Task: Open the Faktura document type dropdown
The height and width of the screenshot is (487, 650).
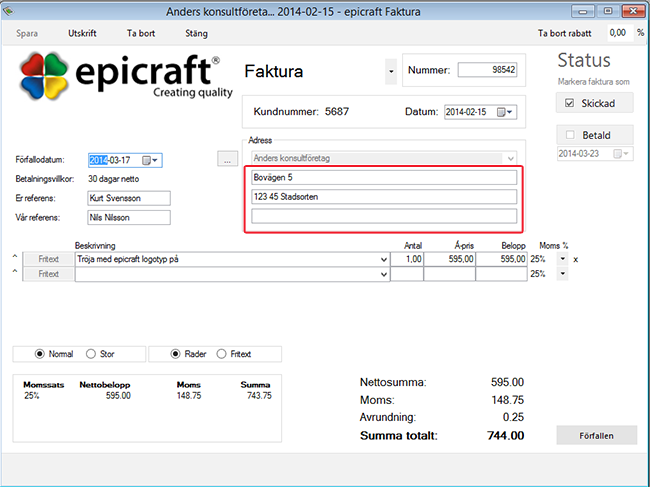Action: pos(391,72)
